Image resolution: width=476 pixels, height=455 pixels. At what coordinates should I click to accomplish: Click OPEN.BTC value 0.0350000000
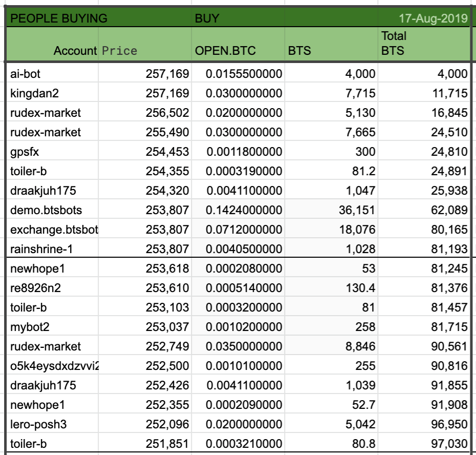pos(238,346)
